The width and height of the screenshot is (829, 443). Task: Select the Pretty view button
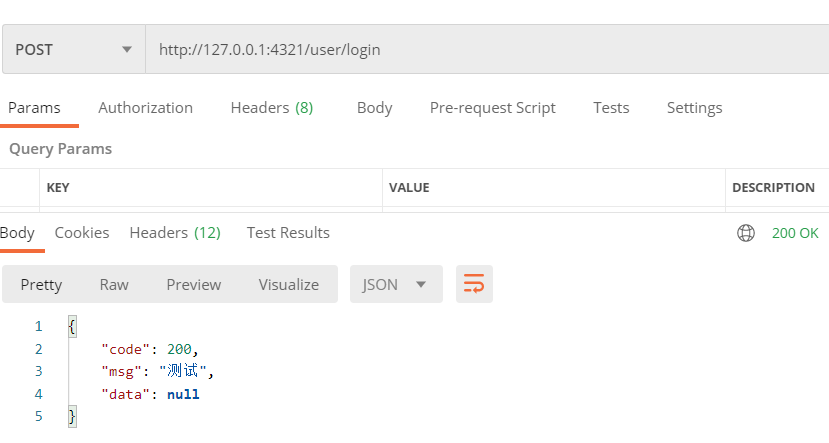(x=41, y=285)
